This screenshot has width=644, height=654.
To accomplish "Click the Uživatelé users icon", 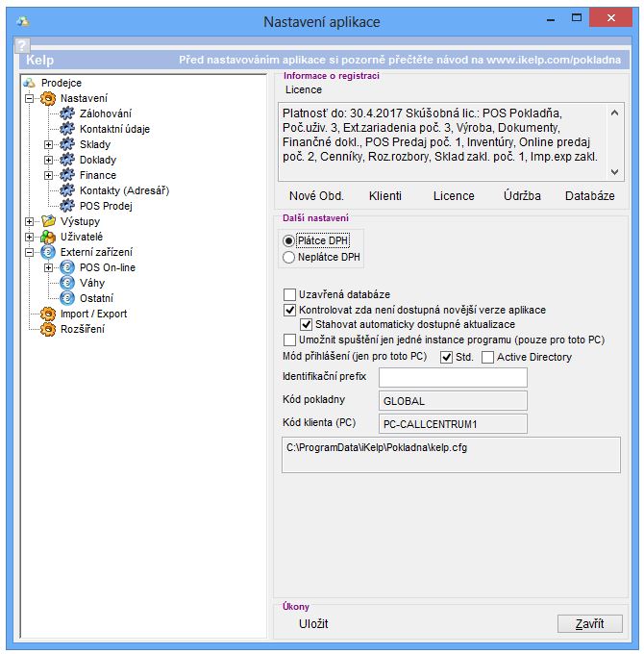I will (x=48, y=237).
